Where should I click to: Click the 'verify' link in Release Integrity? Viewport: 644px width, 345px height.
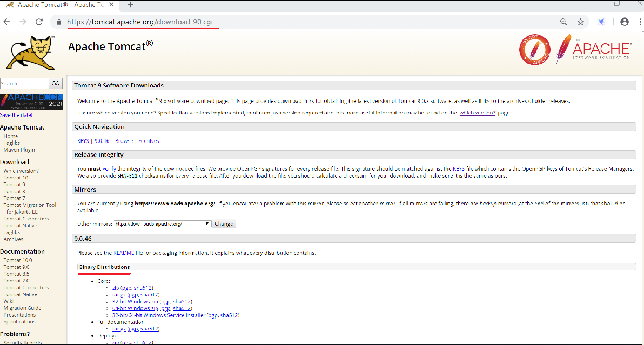click(109, 168)
